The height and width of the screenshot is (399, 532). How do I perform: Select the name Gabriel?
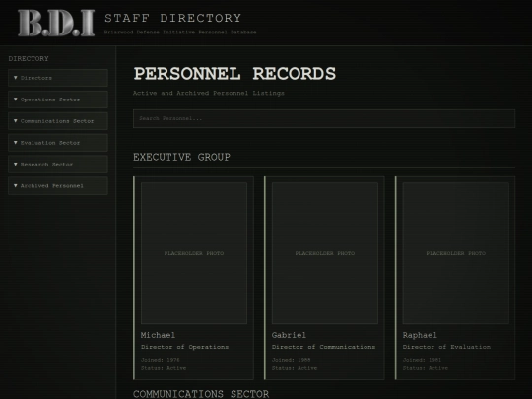289,335
